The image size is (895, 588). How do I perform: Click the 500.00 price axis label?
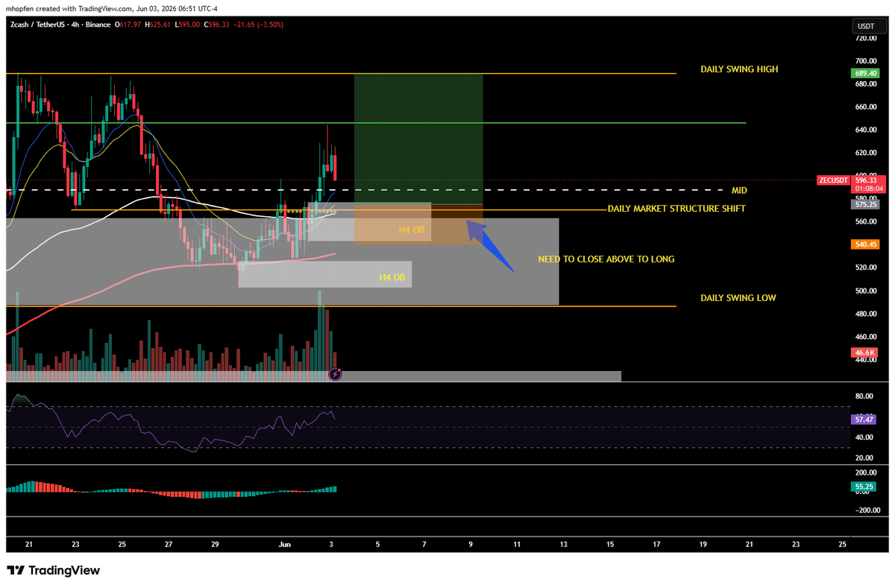pos(866,291)
